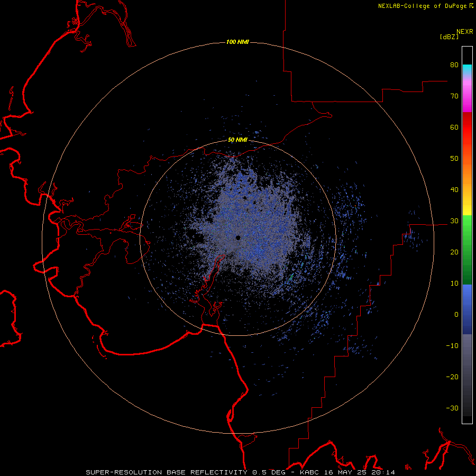
Task: Click the 10 dBZ scale value
Action: point(454,283)
